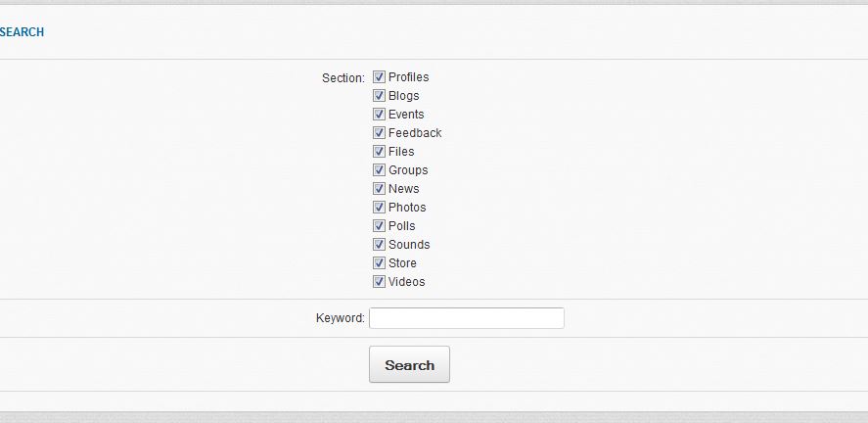
Task: Uncheck the Profiles checkbox
Action: (379, 77)
